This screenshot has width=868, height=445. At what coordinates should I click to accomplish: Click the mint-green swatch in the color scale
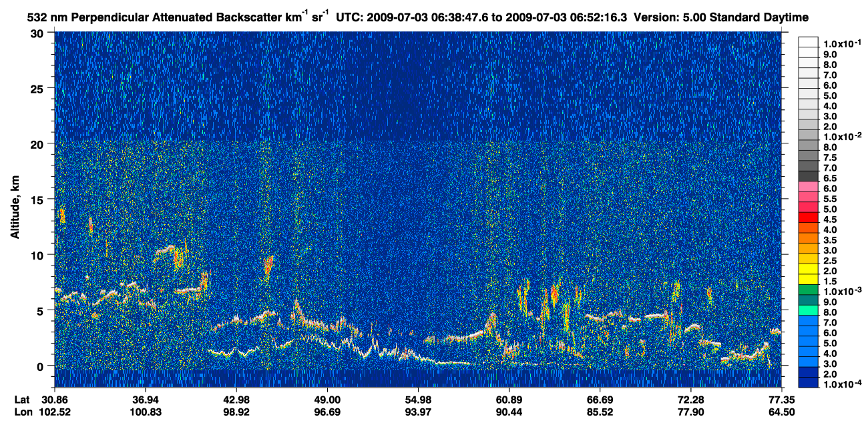808,311
